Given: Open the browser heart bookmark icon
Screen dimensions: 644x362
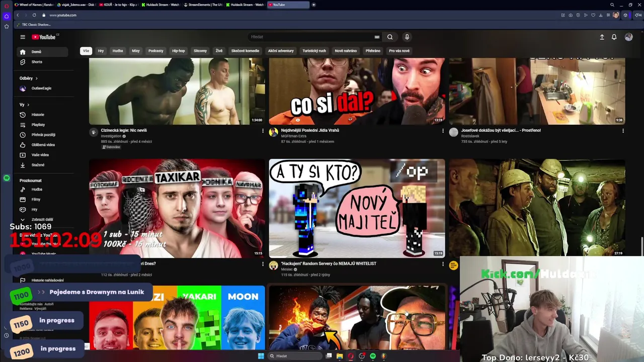Looking at the screenshot, I should pos(593,15).
